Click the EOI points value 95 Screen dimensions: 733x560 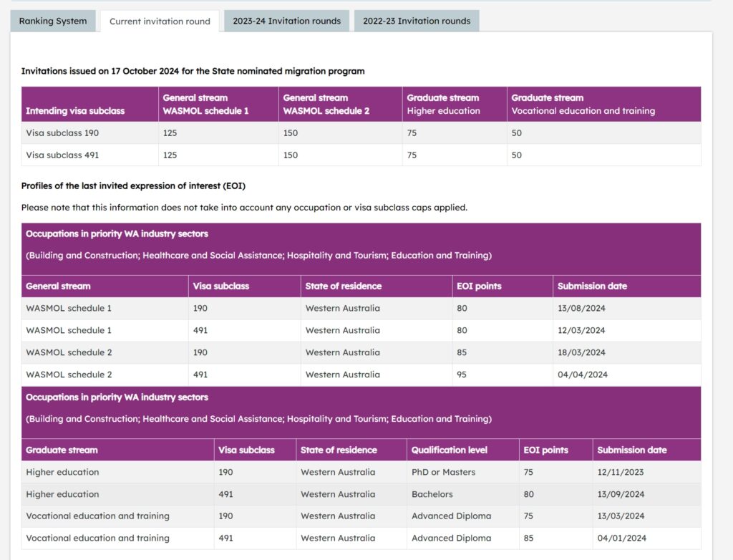pyautogui.click(x=464, y=375)
